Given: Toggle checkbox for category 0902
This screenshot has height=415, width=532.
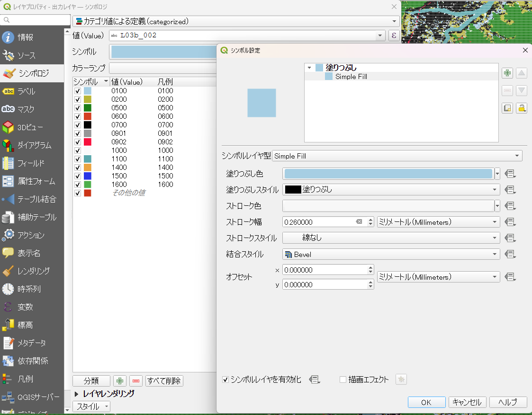Looking at the screenshot, I should [78, 142].
